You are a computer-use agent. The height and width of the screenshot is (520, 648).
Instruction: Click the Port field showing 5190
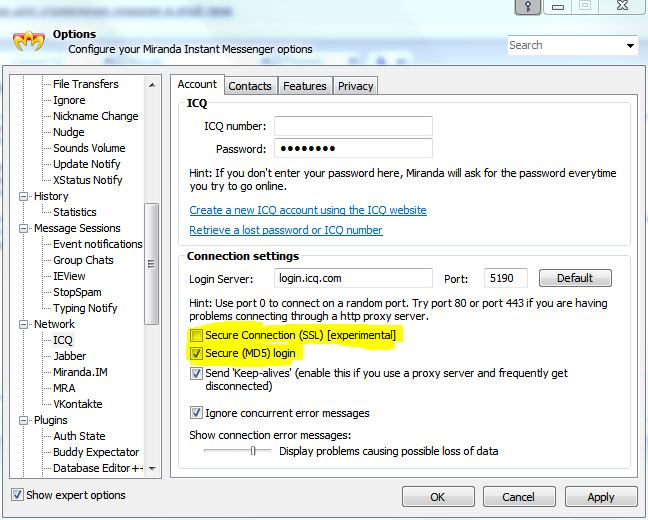[506, 278]
